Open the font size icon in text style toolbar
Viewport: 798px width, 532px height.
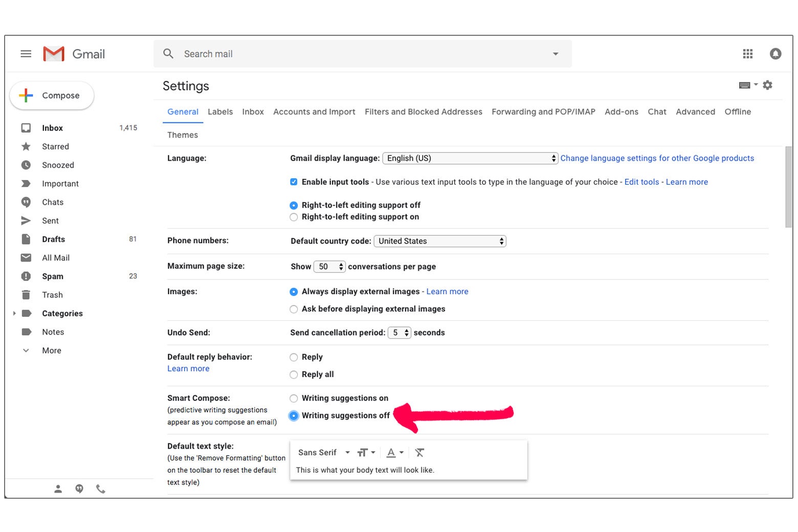click(364, 453)
